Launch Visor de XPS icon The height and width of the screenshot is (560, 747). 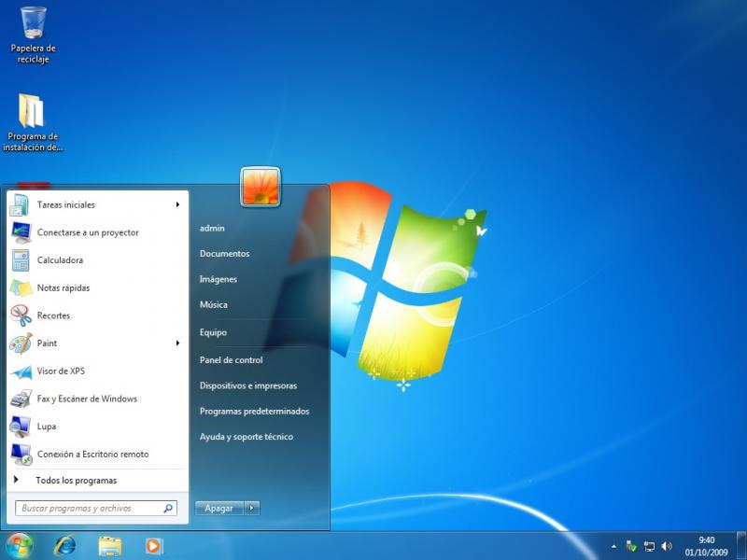21,371
